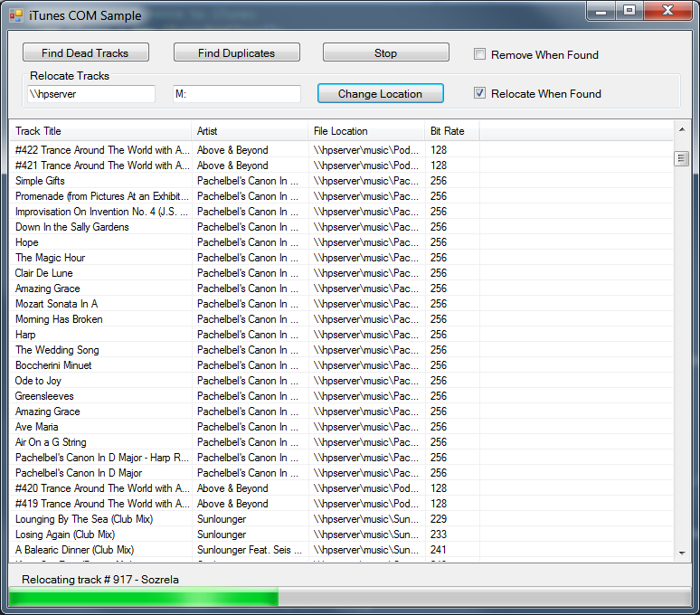Click Sunlounger Feat. Seis artist cell
Viewport: 700px width, 615px height.
point(250,550)
